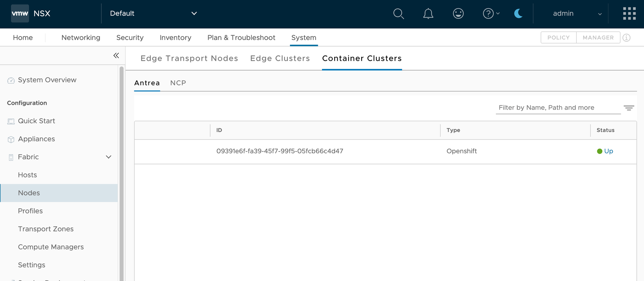Switch to Policy mode

point(558,38)
